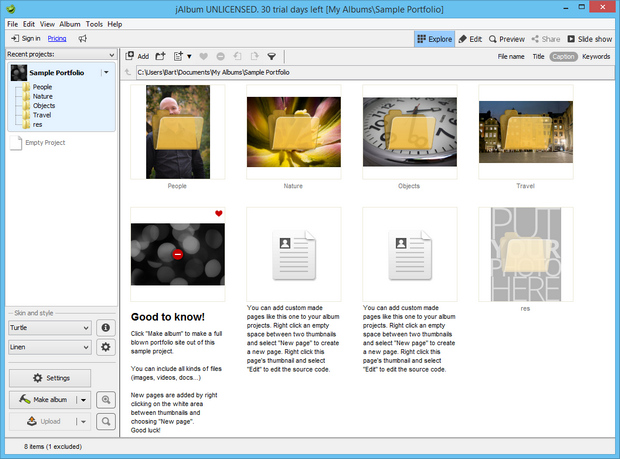Click the Sample Portfolio project thumbnail icon

point(19,73)
